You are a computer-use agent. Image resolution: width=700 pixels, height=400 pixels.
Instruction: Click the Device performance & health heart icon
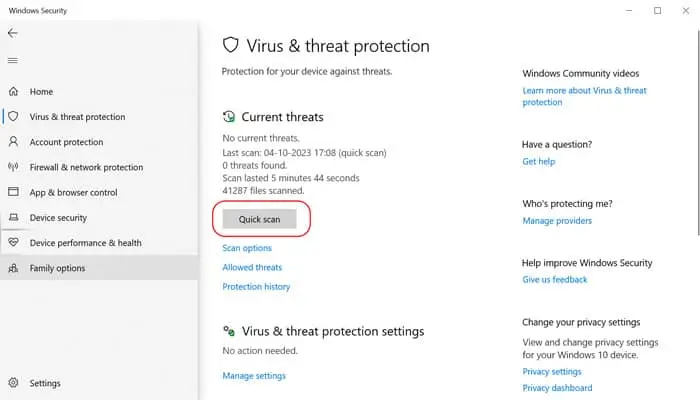[14, 242]
